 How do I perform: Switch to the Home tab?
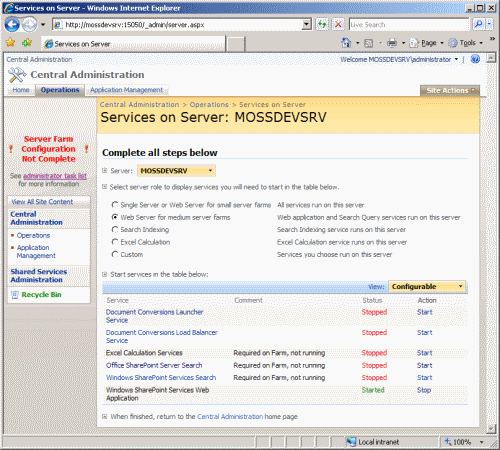[x=21, y=90]
